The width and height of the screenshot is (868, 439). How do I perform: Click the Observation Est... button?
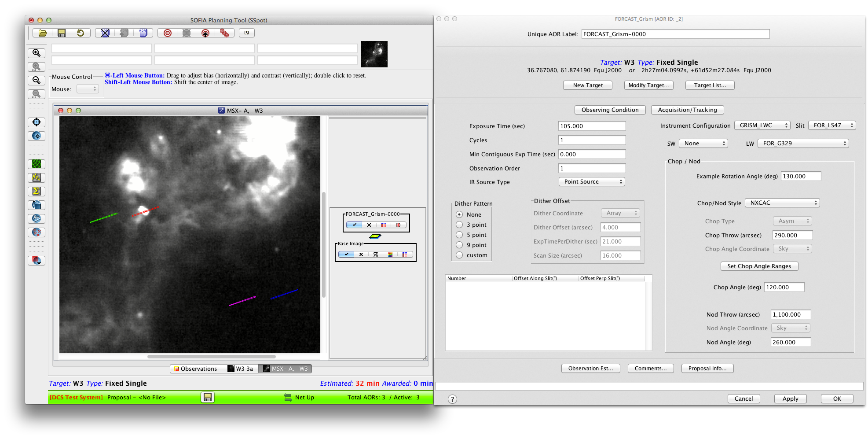590,369
